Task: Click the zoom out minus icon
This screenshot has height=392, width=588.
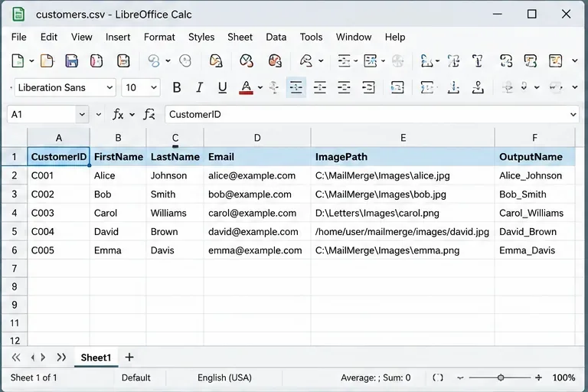Action: (460, 377)
